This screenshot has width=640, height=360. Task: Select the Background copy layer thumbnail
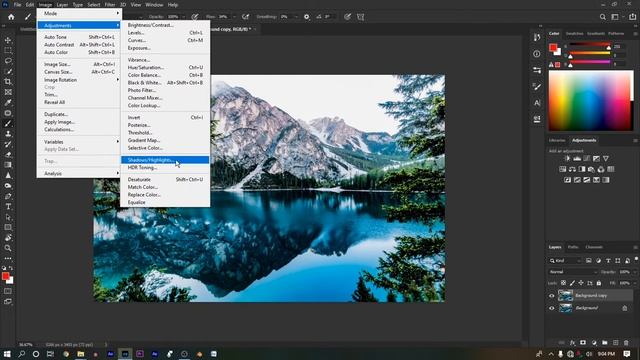click(565, 296)
